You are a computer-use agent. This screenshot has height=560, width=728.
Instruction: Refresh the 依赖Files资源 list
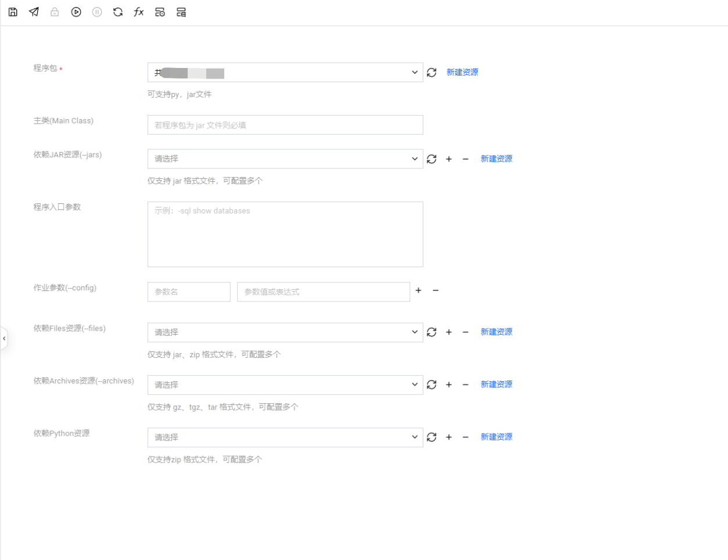pos(432,332)
